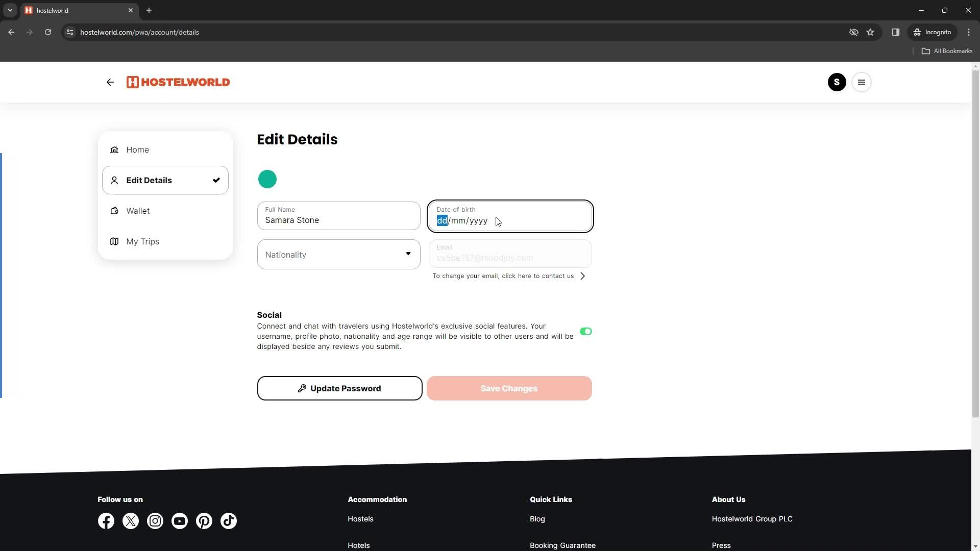Viewport: 980px width, 551px height.
Task: Click the My Trips sidebar icon
Action: (114, 241)
